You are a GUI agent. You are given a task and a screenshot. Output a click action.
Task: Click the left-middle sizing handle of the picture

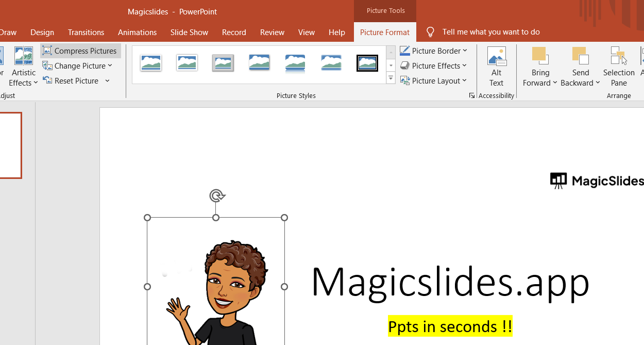(147, 286)
